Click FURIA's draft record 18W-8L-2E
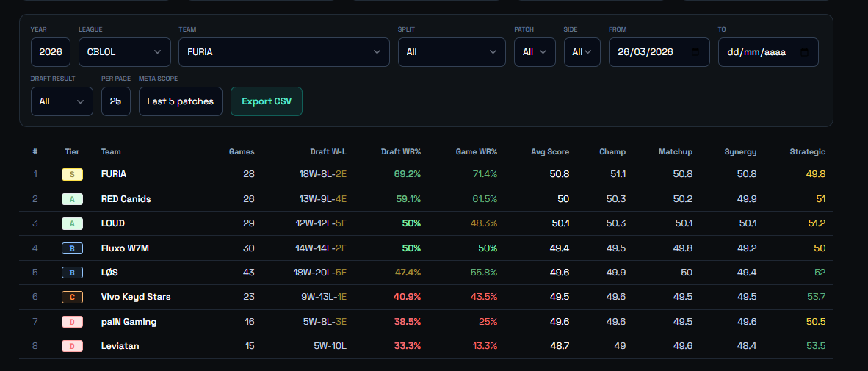Screen dimensions: 868x371 (x=322, y=174)
